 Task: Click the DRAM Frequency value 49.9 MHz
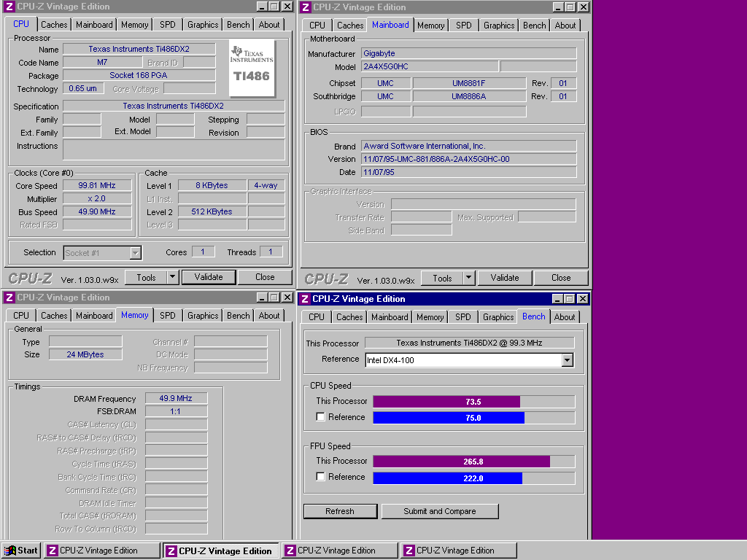[x=176, y=399]
